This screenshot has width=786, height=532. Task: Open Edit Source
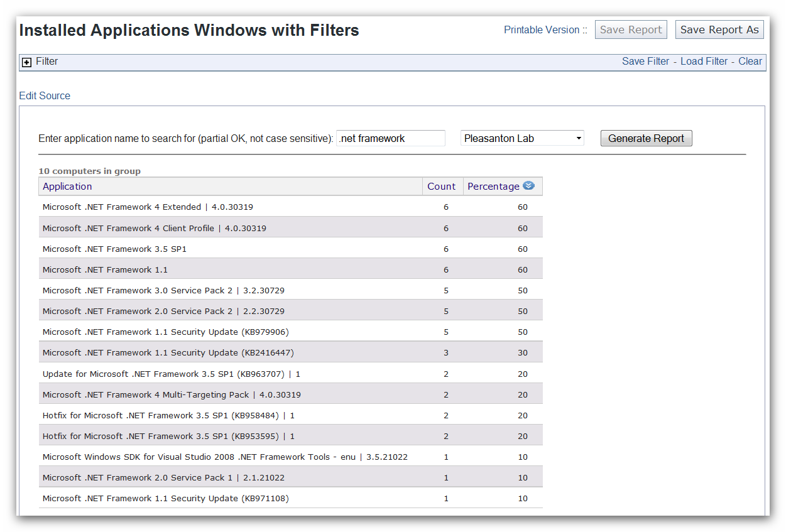coord(44,95)
